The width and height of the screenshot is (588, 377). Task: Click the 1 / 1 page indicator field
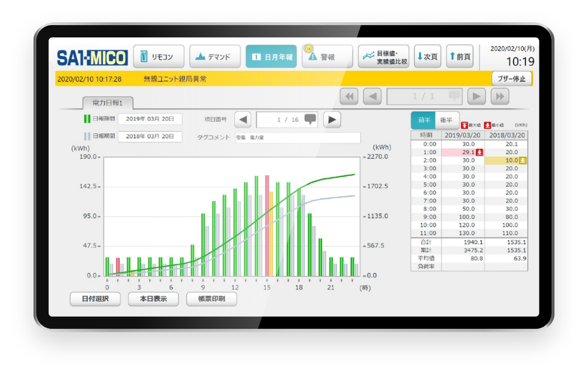pos(424,96)
